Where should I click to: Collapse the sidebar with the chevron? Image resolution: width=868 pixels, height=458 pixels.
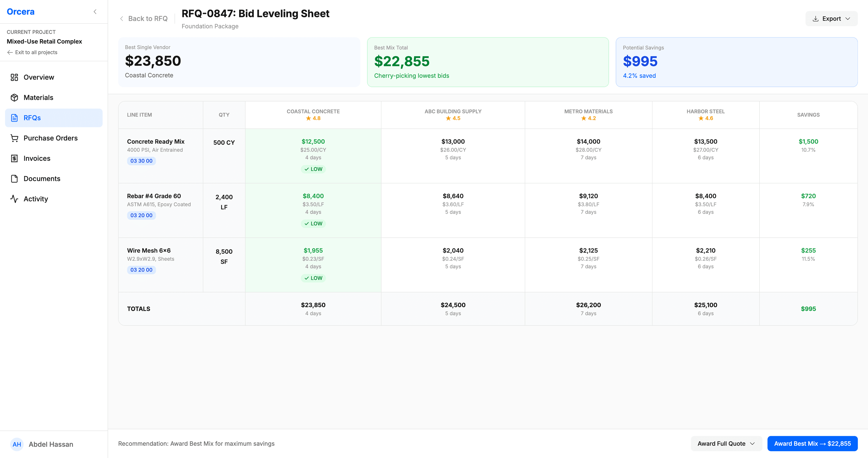95,12
